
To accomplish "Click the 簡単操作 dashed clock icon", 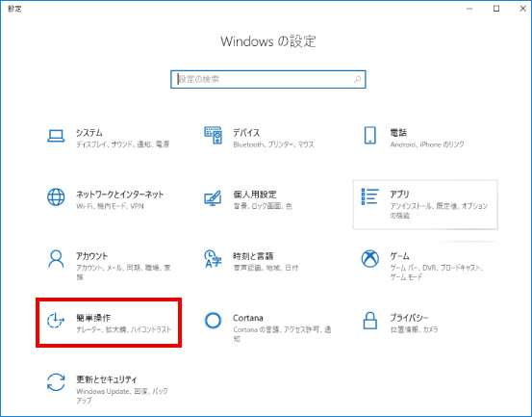I will 56,321.
